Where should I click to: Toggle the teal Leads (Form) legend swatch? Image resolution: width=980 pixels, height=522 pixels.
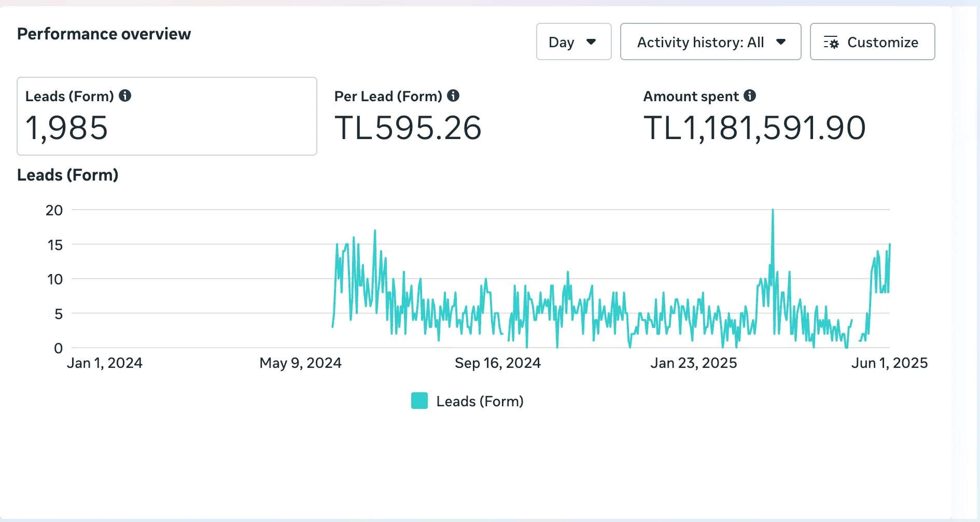pos(419,401)
